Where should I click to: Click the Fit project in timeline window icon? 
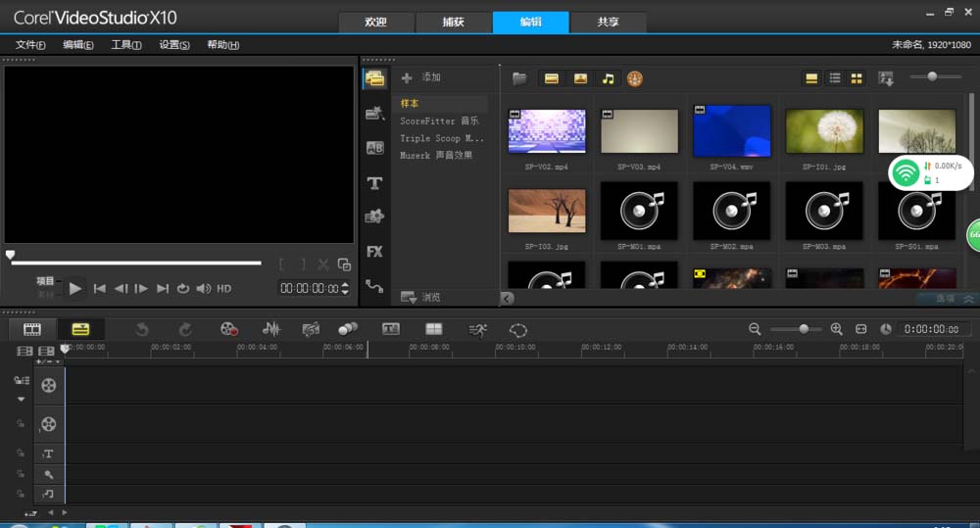click(x=860, y=329)
